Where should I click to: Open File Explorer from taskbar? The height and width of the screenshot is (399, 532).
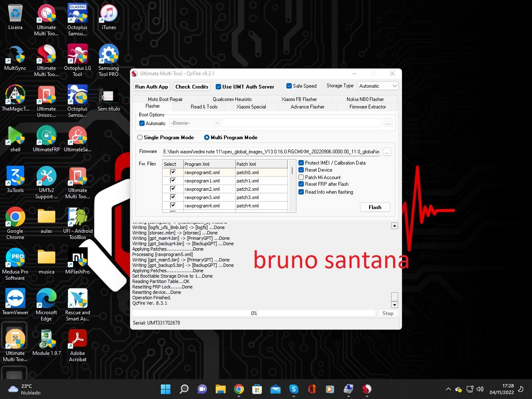[x=220, y=389]
